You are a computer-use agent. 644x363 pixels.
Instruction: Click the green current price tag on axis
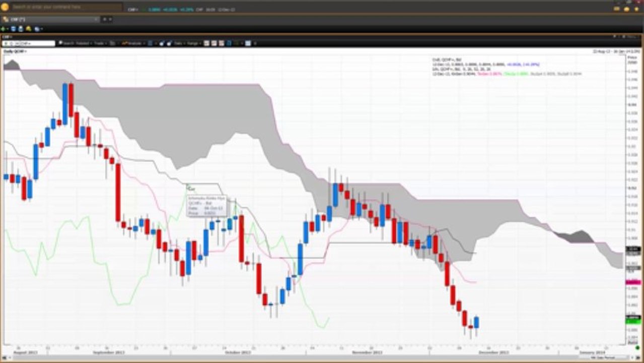pyautogui.click(x=633, y=322)
